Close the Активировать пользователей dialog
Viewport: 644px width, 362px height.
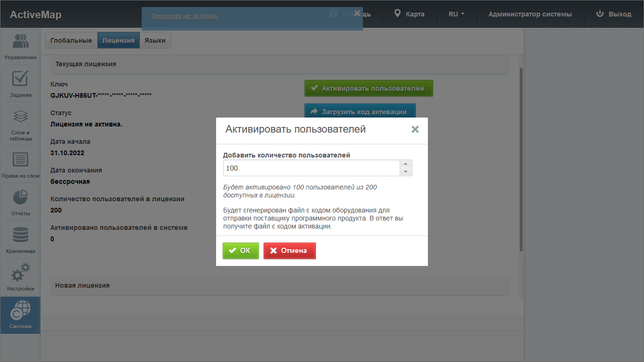(415, 130)
